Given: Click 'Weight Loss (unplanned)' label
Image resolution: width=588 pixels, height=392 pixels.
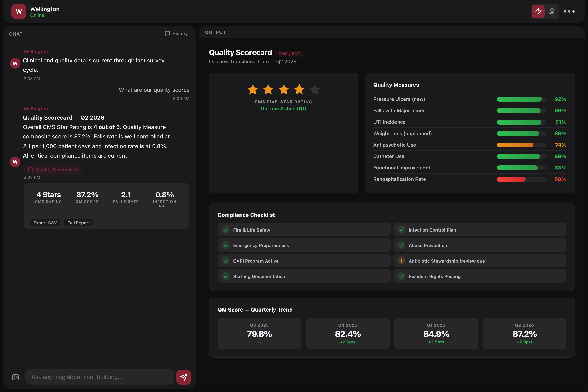Looking at the screenshot, I should pos(402,134).
